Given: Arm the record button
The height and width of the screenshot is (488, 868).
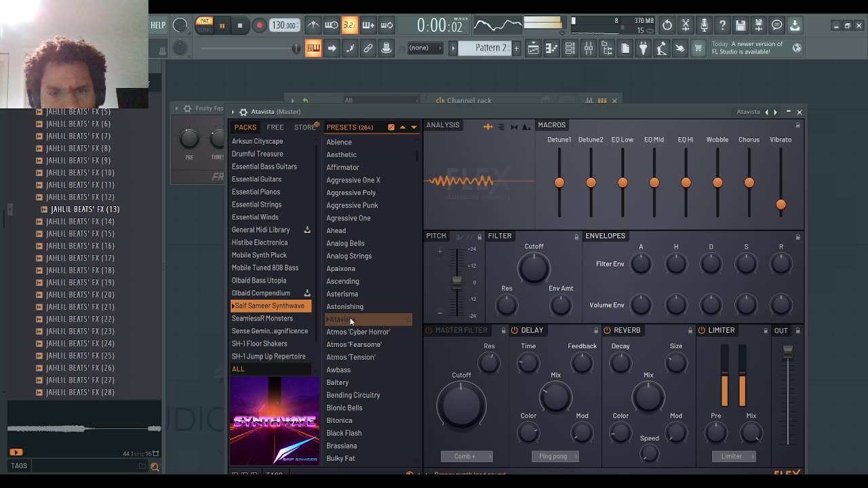Looking at the screenshot, I should coord(259,26).
